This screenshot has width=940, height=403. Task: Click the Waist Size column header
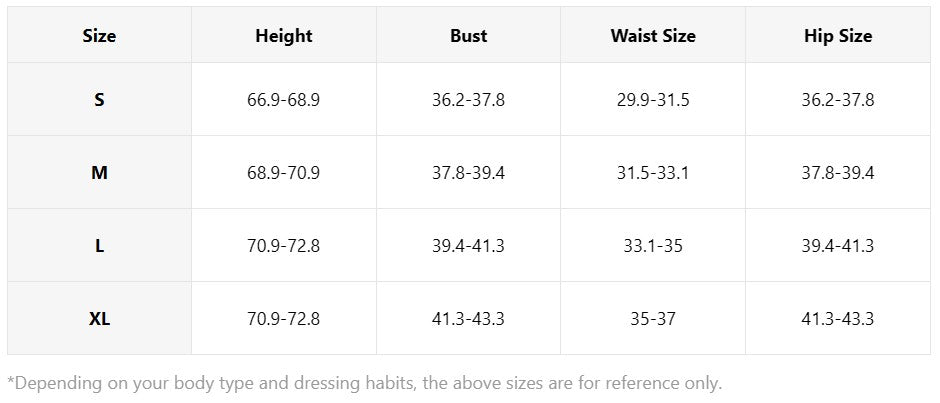click(x=653, y=35)
